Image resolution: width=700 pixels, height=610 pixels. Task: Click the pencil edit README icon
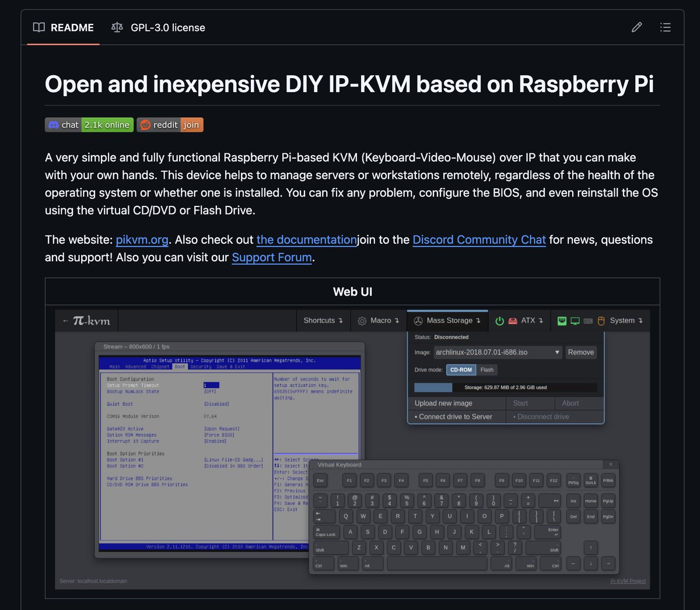click(637, 27)
